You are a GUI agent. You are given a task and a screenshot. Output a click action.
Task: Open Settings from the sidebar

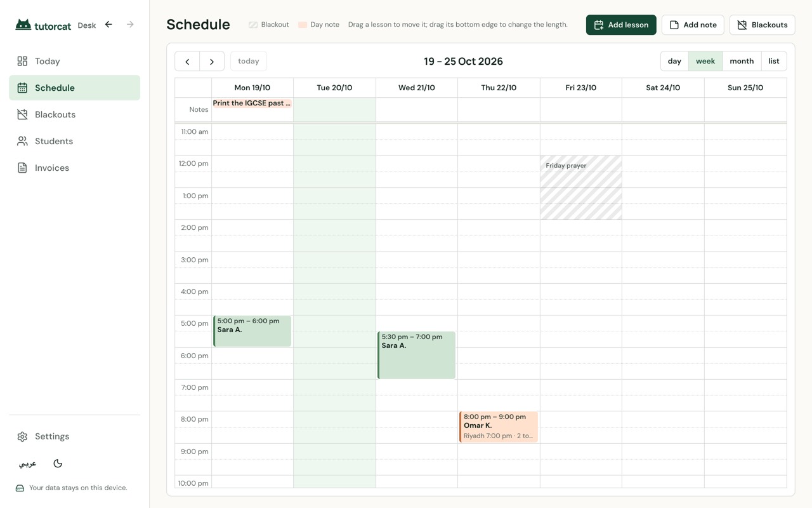(75, 436)
